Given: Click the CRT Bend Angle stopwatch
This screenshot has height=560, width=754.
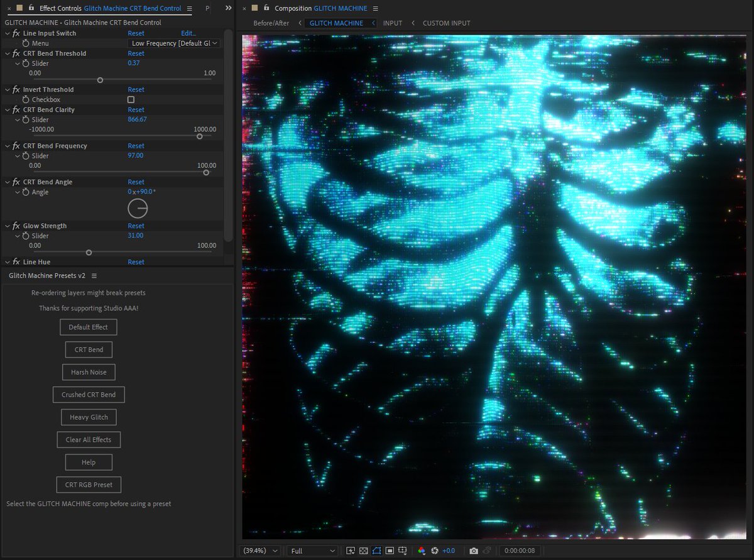Looking at the screenshot, I should click(x=26, y=192).
